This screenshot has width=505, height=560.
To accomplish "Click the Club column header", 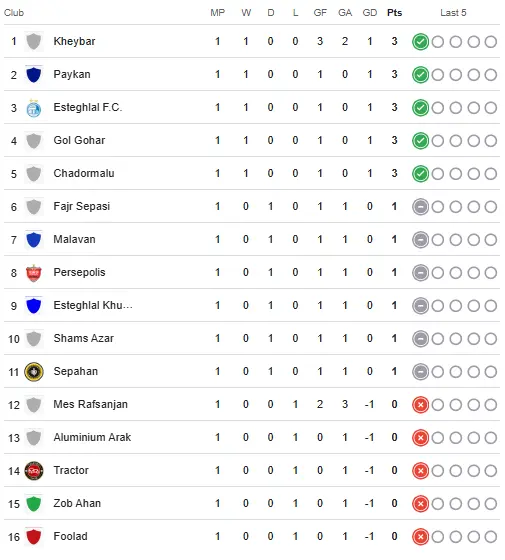I will coord(14,13).
